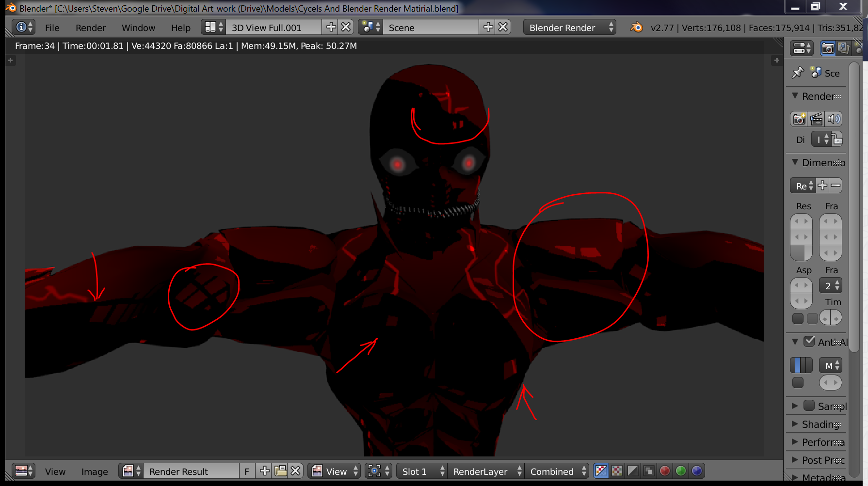Open the View menu in image editor
This screenshot has height=486, width=868.
[55, 471]
